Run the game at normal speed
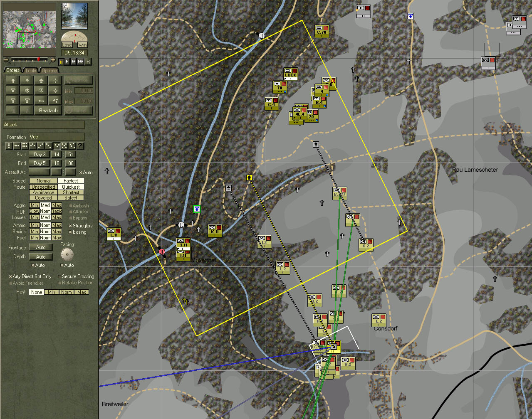The width and height of the screenshot is (532, 419). 67,62
